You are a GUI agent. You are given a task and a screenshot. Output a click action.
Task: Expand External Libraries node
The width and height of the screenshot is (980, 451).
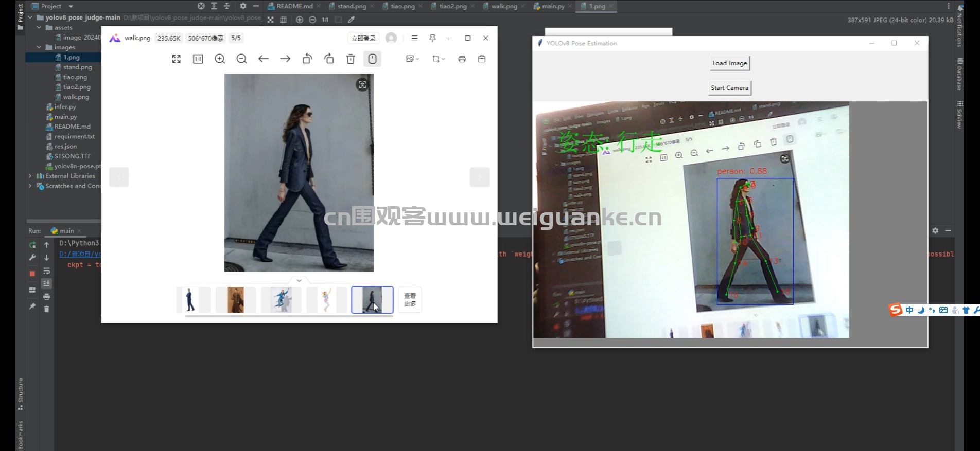click(30, 176)
